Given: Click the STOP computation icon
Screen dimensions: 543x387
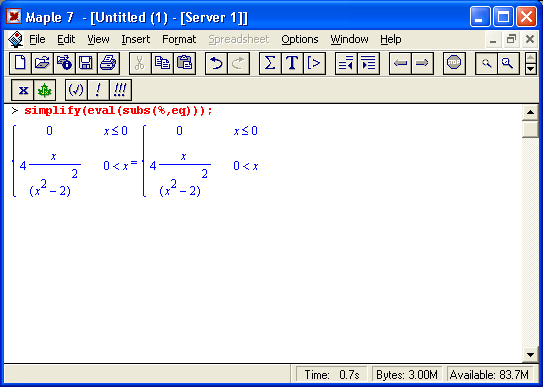Looking at the screenshot, I should coord(454,63).
